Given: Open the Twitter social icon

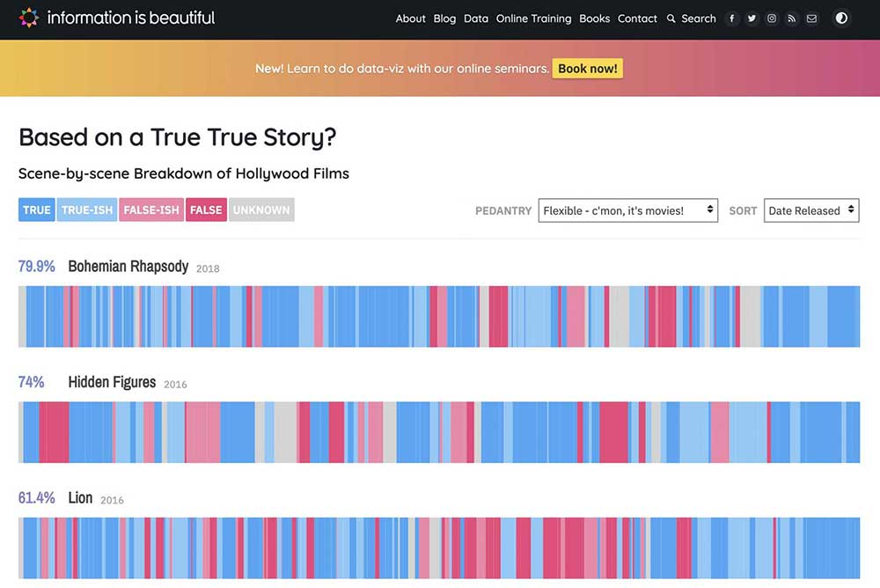Looking at the screenshot, I should click(x=752, y=18).
